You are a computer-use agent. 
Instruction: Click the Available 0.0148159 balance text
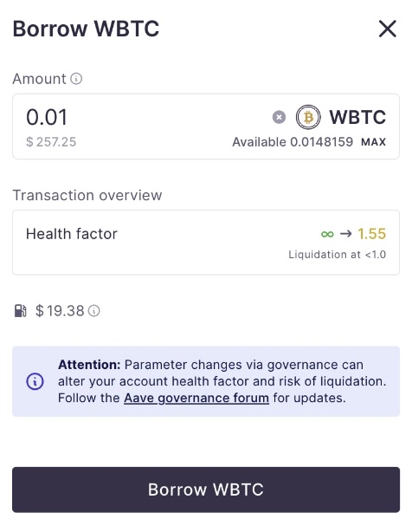click(293, 142)
